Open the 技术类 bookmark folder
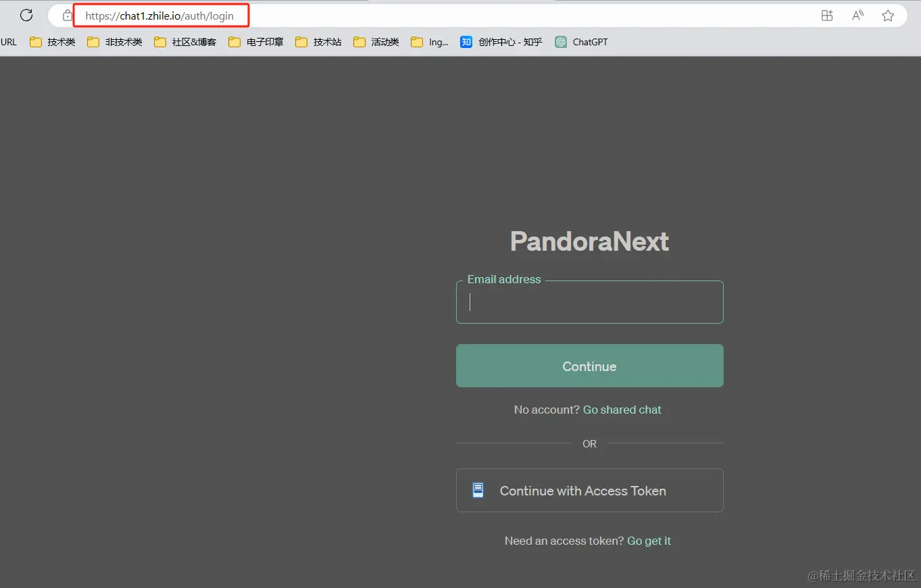Screen dimensions: 921x588 (x=53, y=42)
